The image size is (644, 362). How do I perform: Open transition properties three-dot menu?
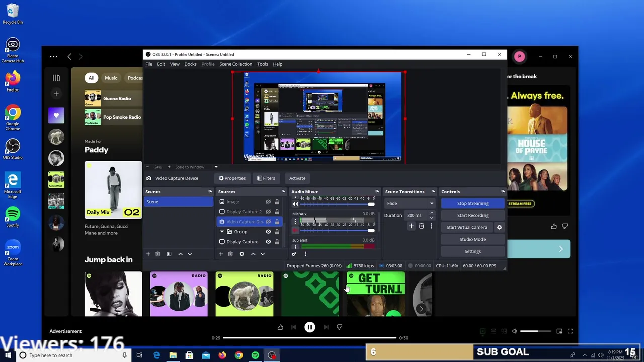click(431, 226)
